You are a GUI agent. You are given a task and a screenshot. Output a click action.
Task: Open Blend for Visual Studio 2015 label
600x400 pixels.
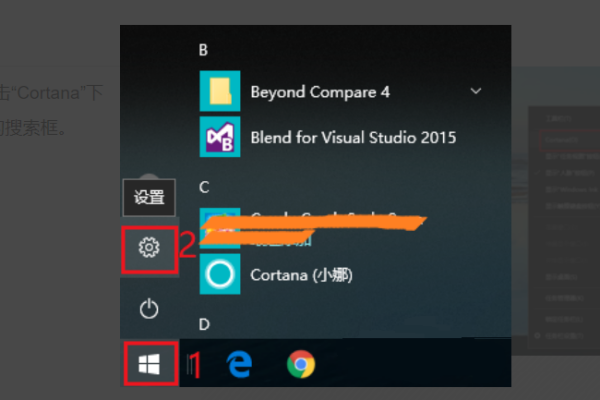(353, 137)
